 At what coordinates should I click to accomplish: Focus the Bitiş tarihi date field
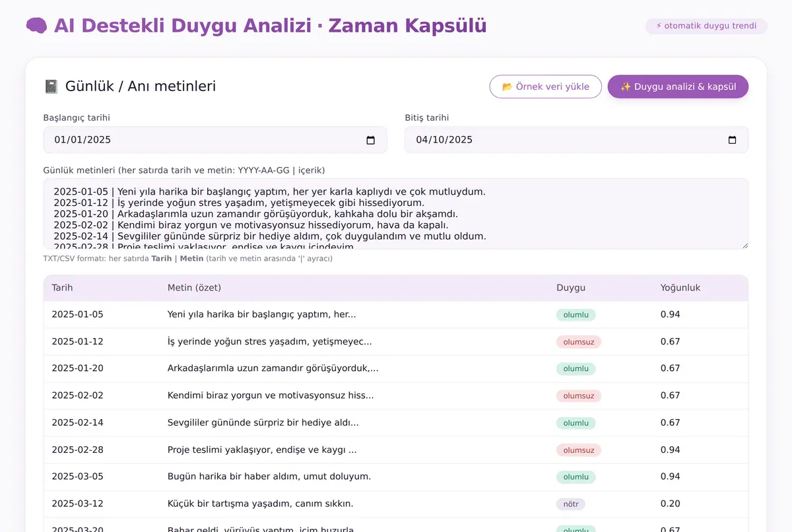(x=576, y=140)
